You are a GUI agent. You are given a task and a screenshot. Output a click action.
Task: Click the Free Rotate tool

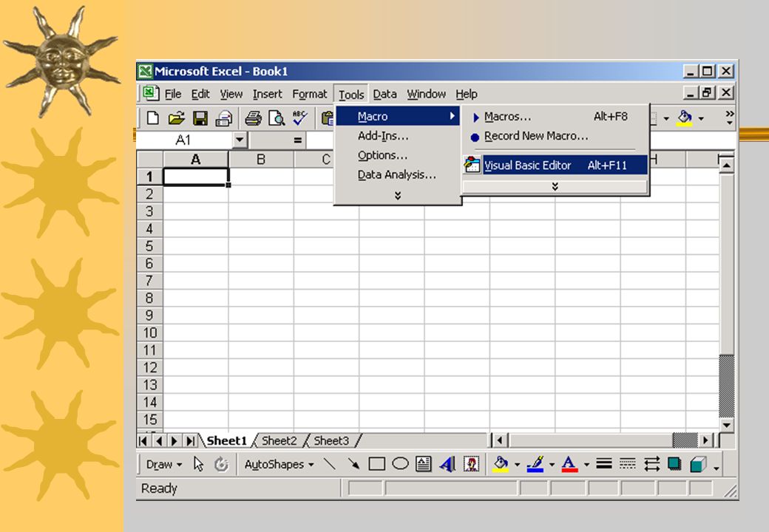pos(222,464)
